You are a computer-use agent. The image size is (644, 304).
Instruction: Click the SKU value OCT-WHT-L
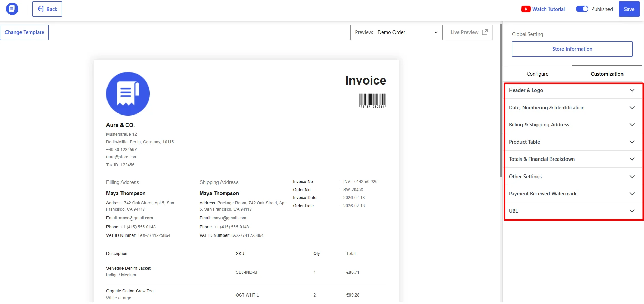247,295
